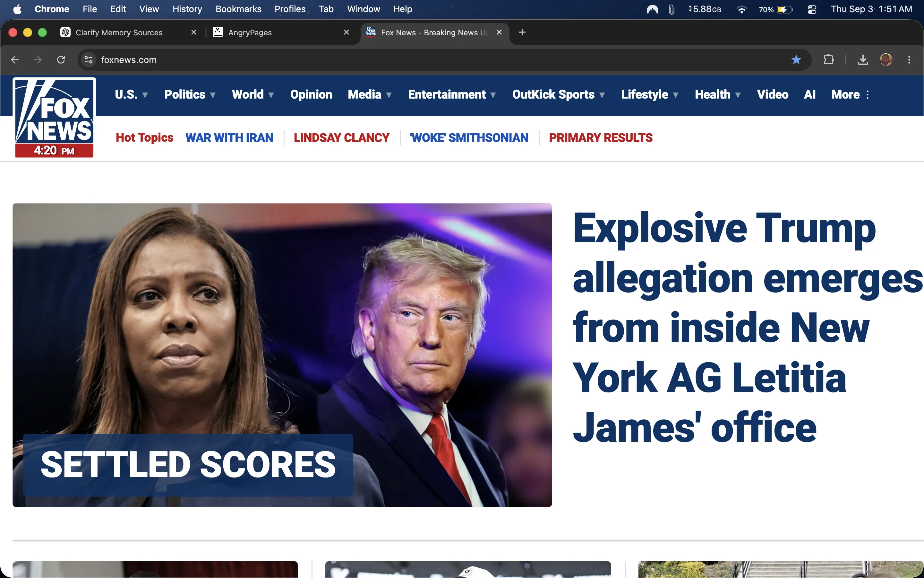924x578 pixels.
Task: Open the More navigation menu
Action: coord(851,94)
